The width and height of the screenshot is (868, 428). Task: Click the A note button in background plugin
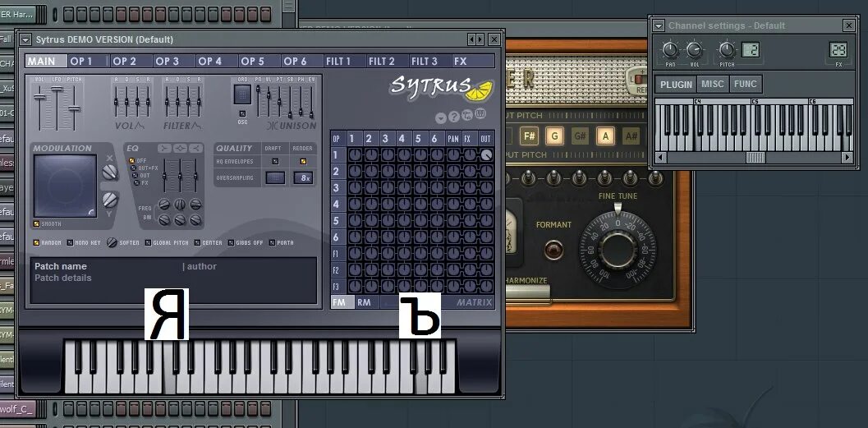pyautogui.click(x=605, y=136)
